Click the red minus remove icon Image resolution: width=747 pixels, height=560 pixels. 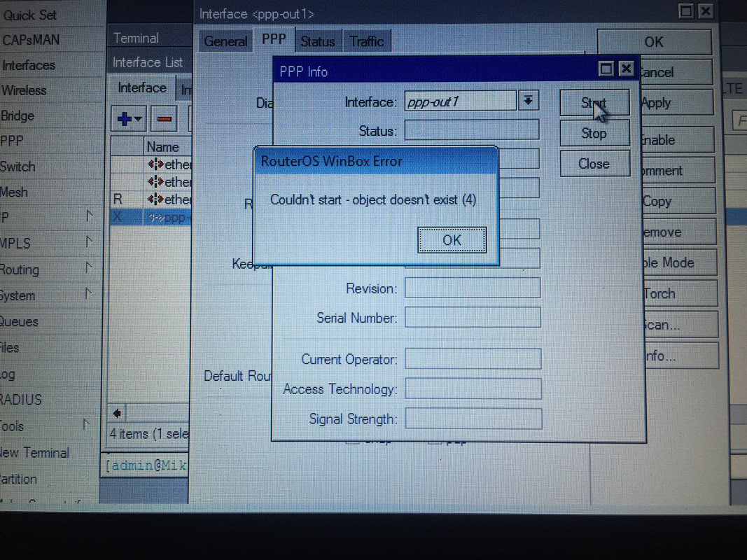click(x=165, y=118)
